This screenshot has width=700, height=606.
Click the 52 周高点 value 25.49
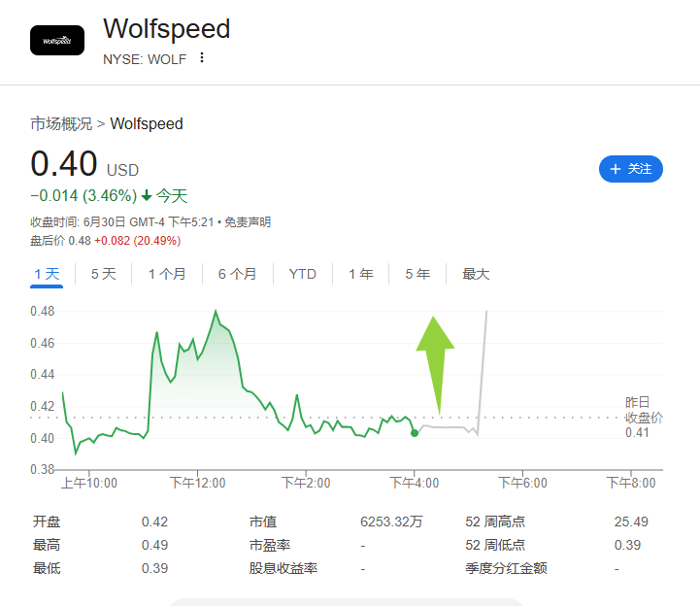coord(631,522)
